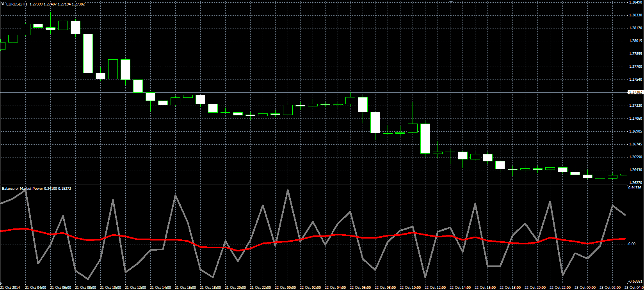The width and height of the screenshot is (644, 290).
Task: Click the 1.26745 price axis label
Action: click(x=635, y=144)
